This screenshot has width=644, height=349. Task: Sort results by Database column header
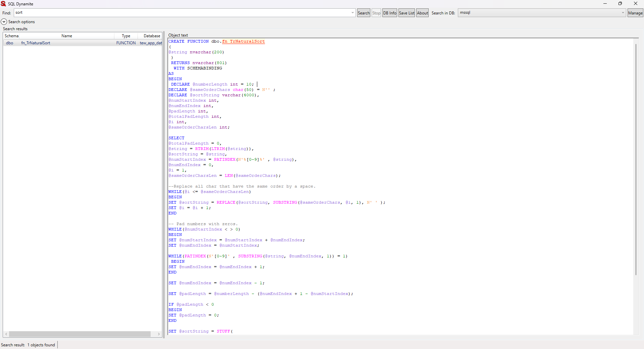coord(152,36)
